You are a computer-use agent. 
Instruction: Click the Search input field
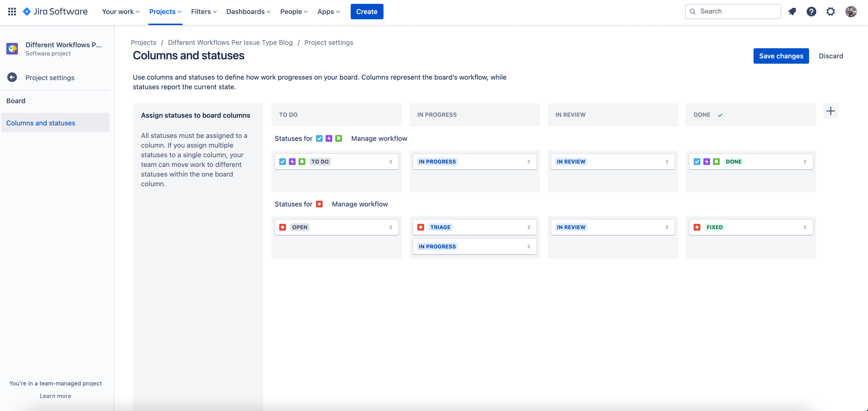733,11
